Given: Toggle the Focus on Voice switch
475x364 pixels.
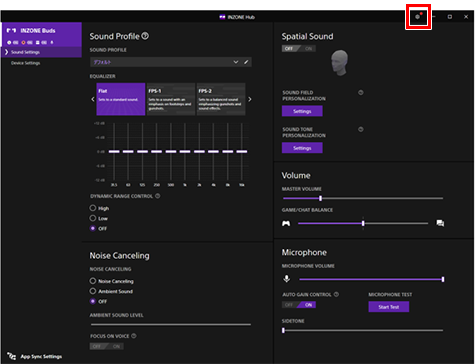Looking at the screenshot, I should click(106, 346).
